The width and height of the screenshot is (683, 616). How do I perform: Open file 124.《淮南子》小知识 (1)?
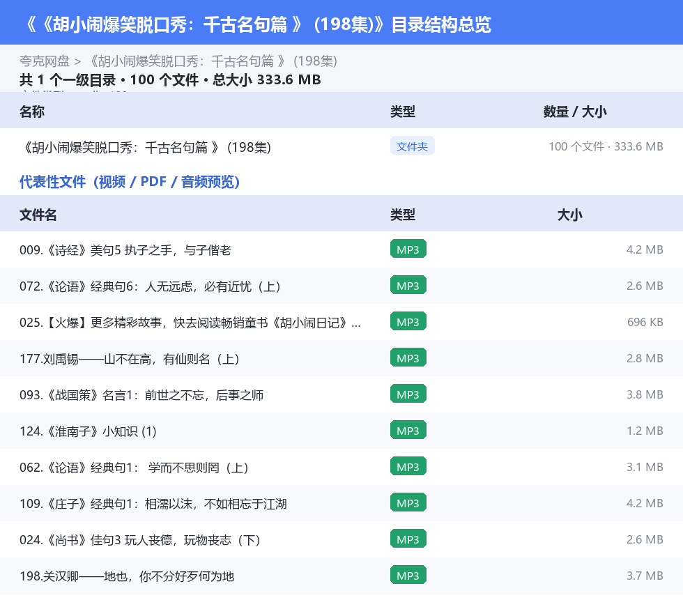(88, 431)
